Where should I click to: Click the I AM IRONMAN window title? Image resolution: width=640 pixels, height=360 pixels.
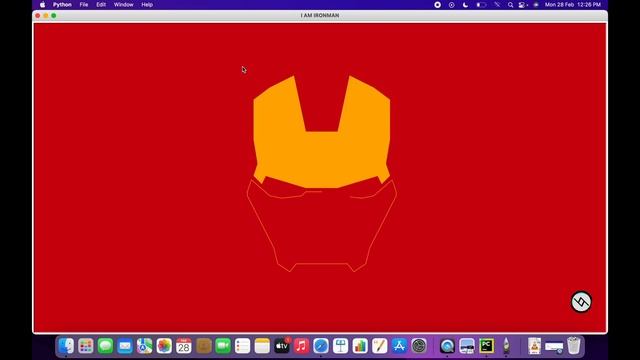point(320,16)
